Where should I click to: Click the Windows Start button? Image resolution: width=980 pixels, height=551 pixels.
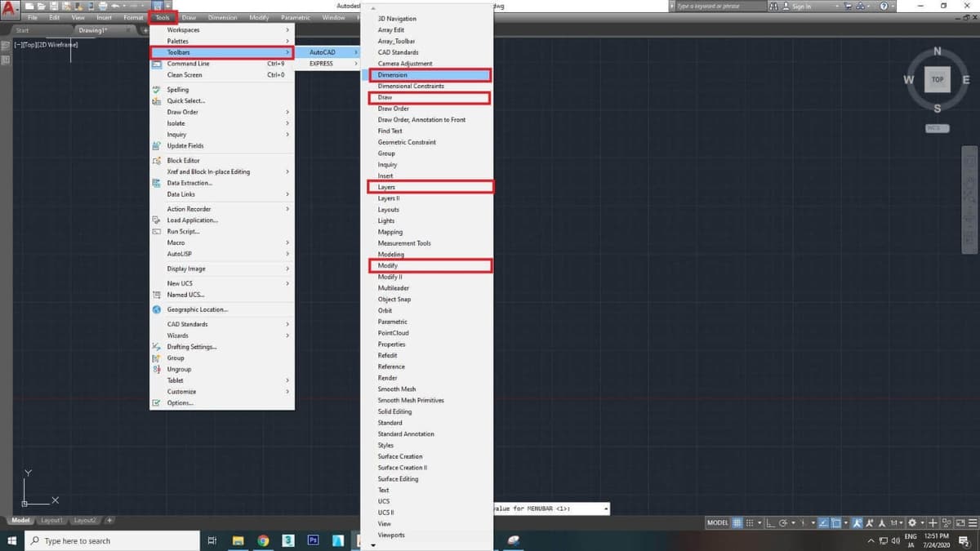(12, 540)
